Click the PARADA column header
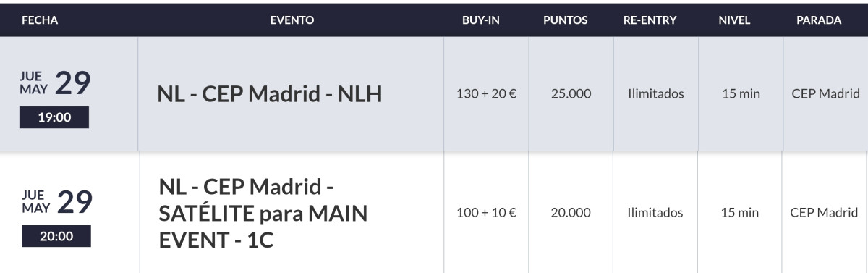Screen dimensions: 868x273 click(819, 20)
